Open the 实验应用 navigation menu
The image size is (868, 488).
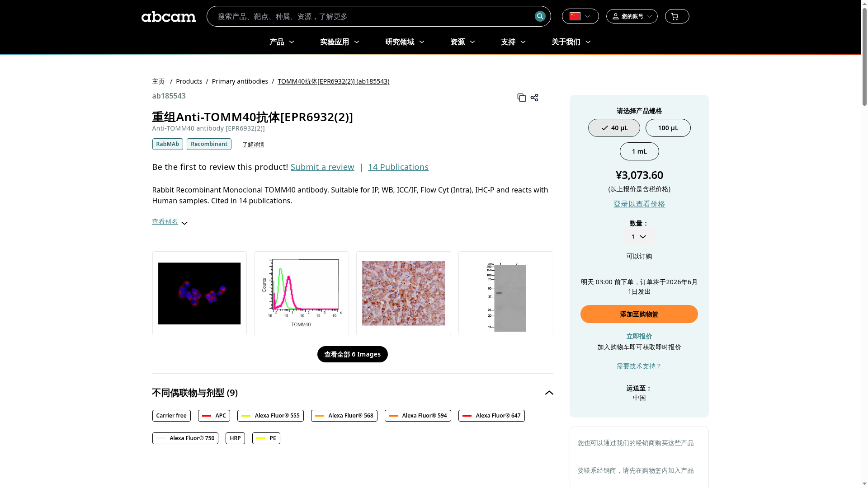(x=340, y=42)
